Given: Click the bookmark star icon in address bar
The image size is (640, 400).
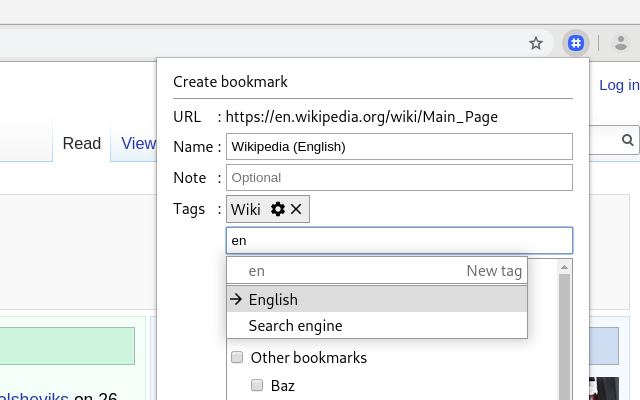Looking at the screenshot, I should (x=536, y=43).
